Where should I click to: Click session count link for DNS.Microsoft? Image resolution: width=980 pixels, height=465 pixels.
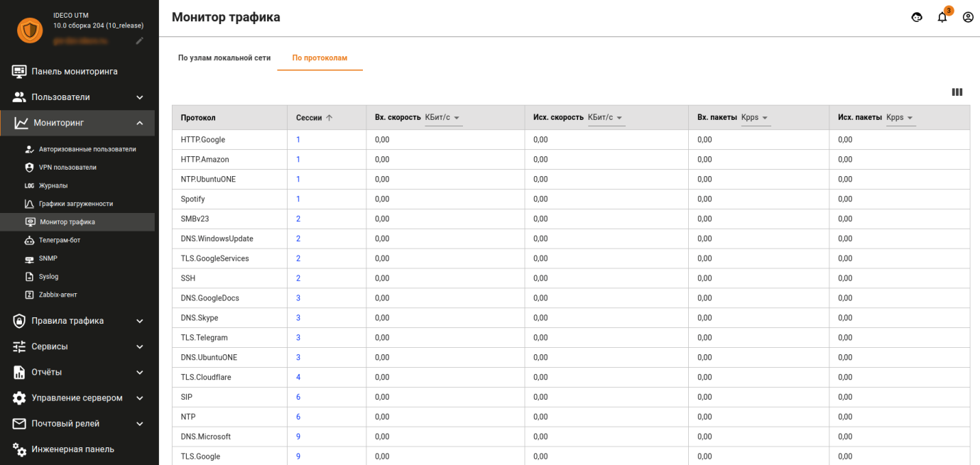[x=298, y=437]
